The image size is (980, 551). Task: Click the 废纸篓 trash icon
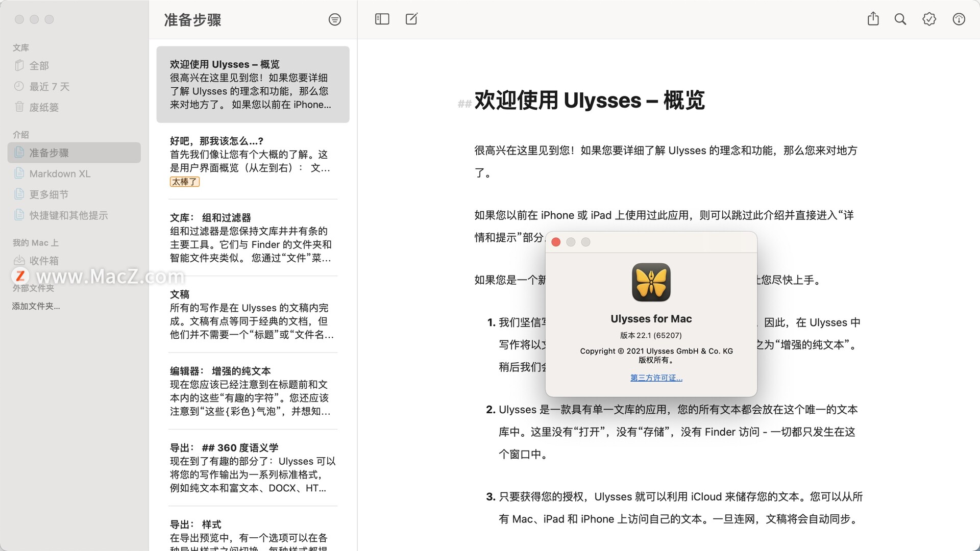click(x=19, y=107)
